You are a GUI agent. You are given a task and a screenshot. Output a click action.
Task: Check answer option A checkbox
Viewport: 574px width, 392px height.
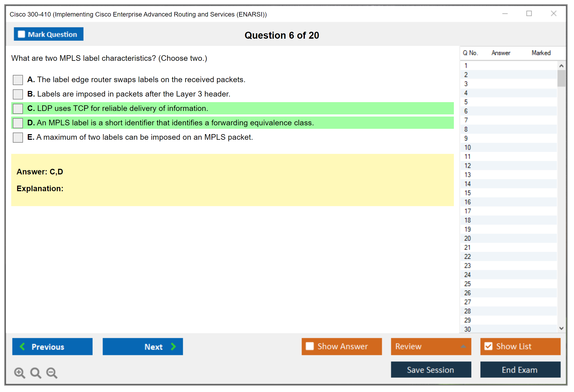tap(18, 80)
